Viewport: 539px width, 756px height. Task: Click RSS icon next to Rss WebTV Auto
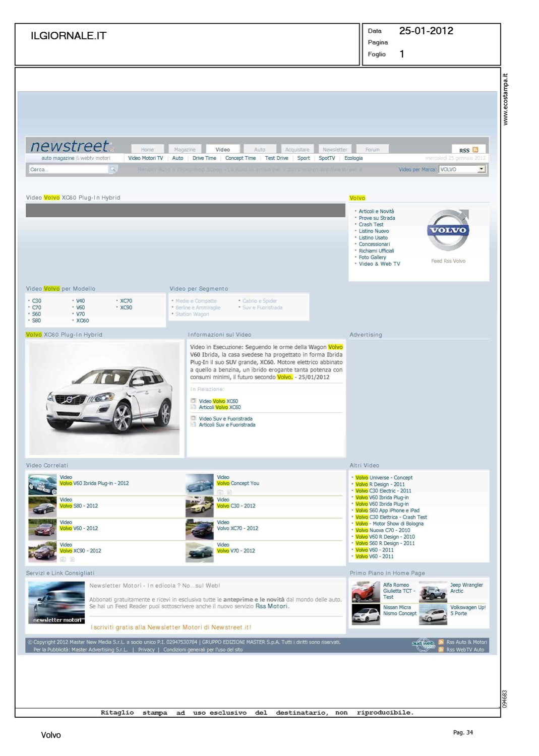coord(441,650)
